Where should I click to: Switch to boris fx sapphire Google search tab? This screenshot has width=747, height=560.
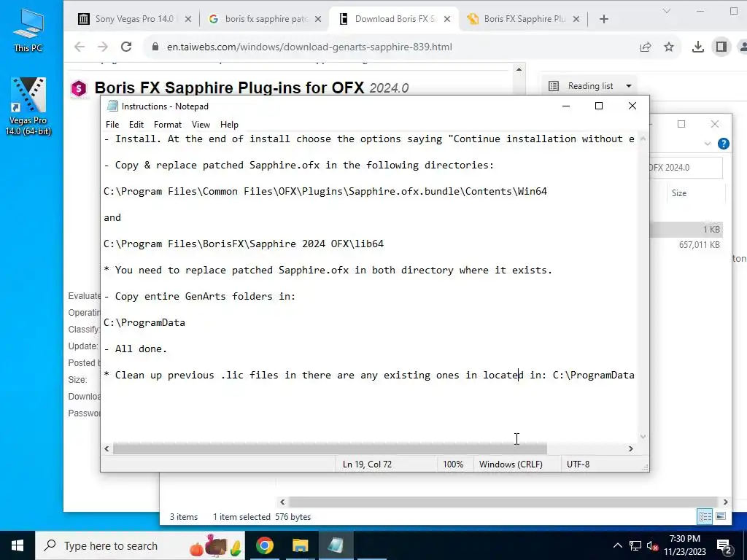tap(266, 19)
